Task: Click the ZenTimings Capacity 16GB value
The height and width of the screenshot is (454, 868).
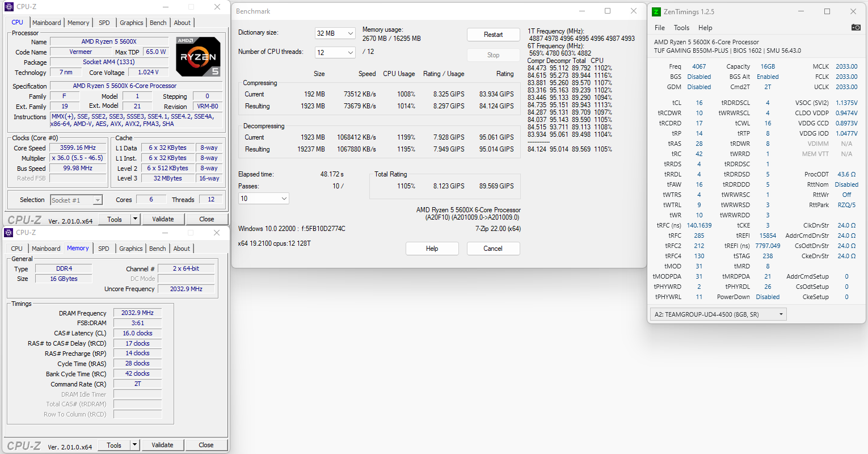Action: (x=768, y=66)
